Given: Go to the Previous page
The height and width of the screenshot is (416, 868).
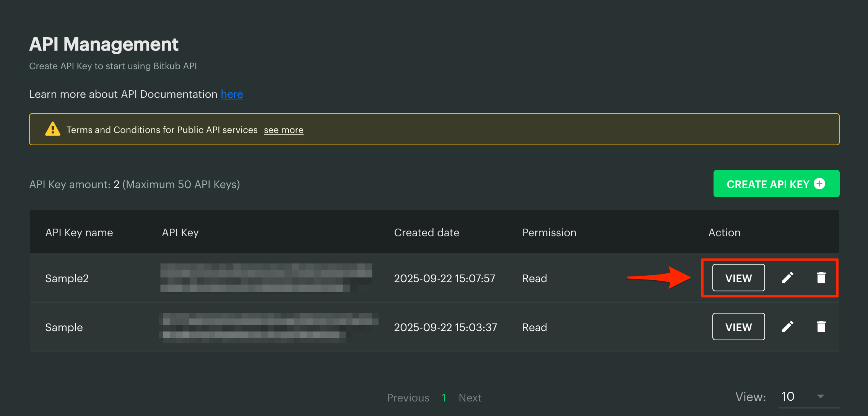Looking at the screenshot, I should 408,398.
